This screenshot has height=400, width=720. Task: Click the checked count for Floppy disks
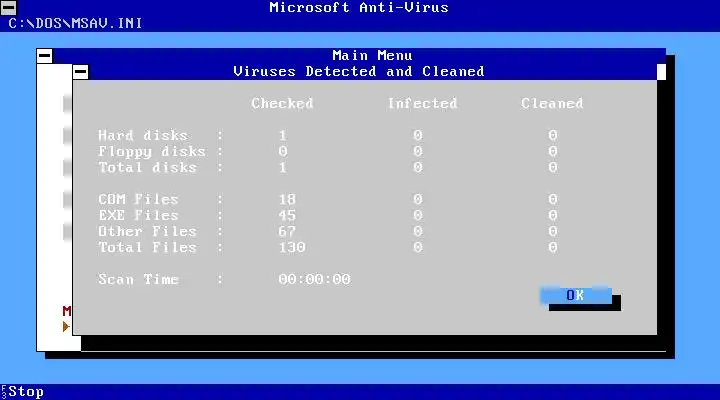click(282, 152)
